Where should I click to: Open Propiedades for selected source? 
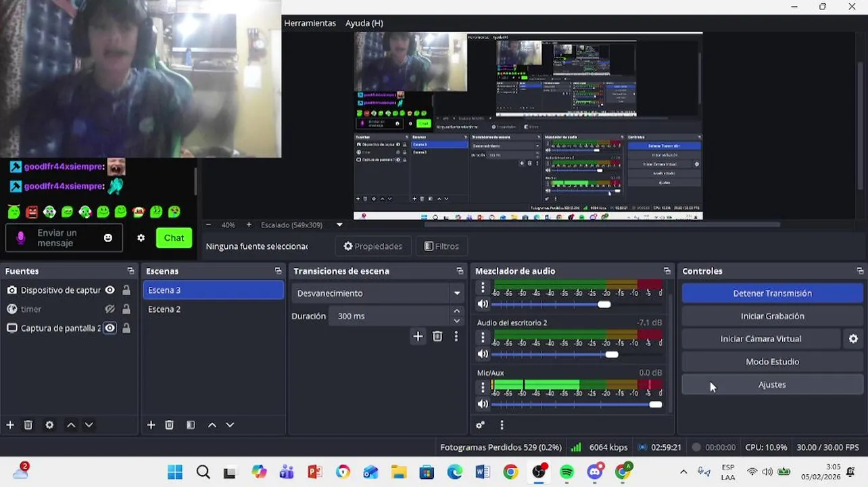point(372,246)
